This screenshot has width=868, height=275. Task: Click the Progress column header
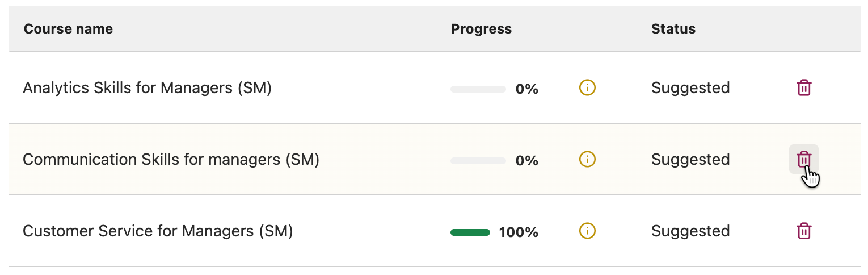481,29
